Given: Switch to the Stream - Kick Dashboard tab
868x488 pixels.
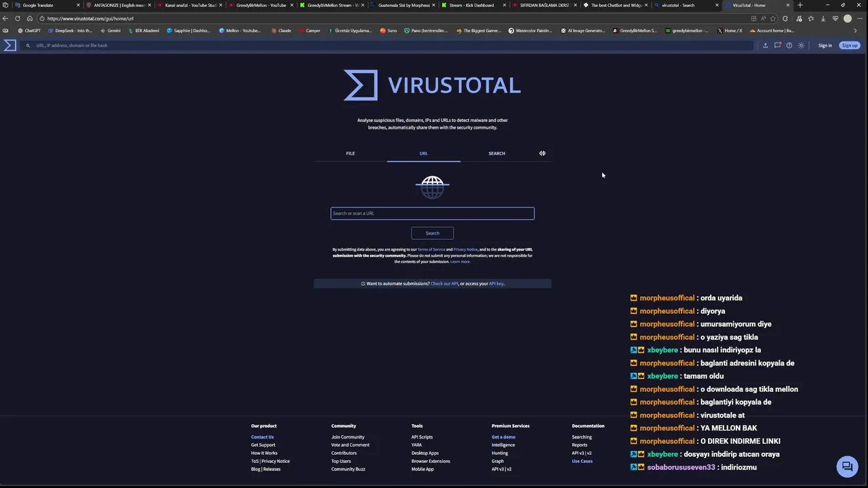Looking at the screenshot, I should click(474, 5).
